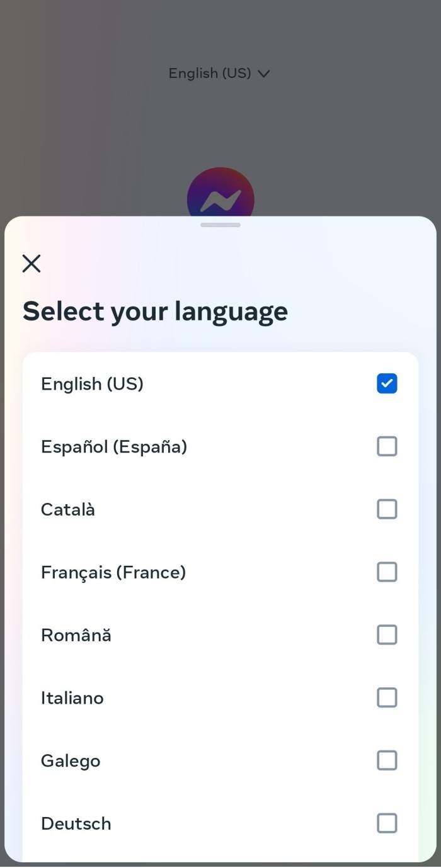The image size is (441, 868).
Task: Uncheck the English (US) checkbox
Action: click(x=387, y=383)
